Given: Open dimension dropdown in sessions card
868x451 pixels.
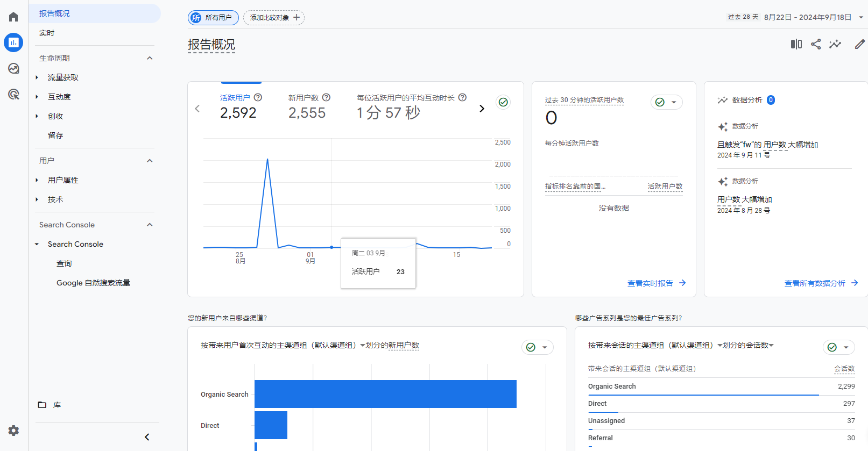Looking at the screenshot, I should pyautogui.click(x=720, y=345).
